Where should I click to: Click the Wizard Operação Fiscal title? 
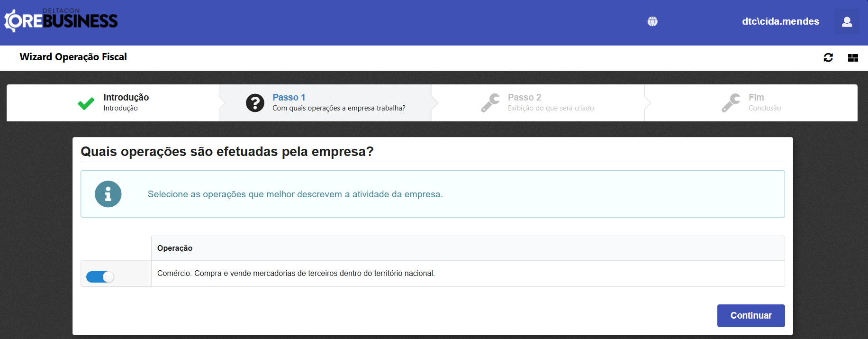(73, 57)
